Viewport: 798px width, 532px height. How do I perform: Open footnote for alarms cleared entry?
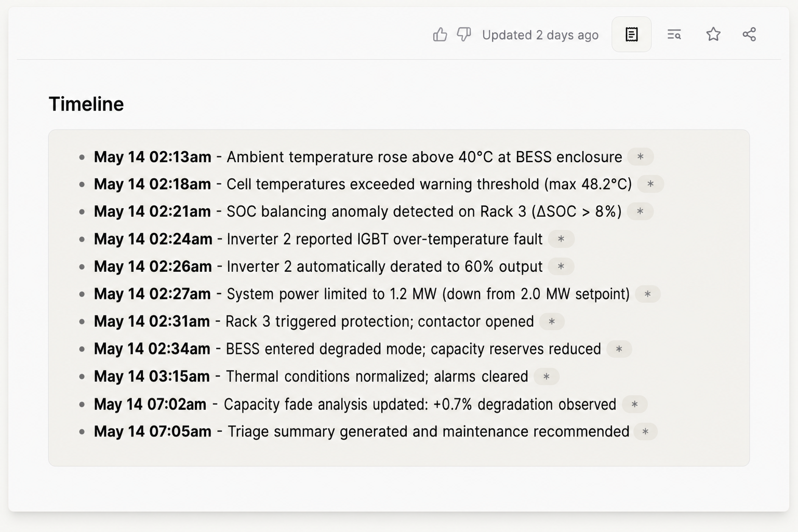[x=546, y=376]
